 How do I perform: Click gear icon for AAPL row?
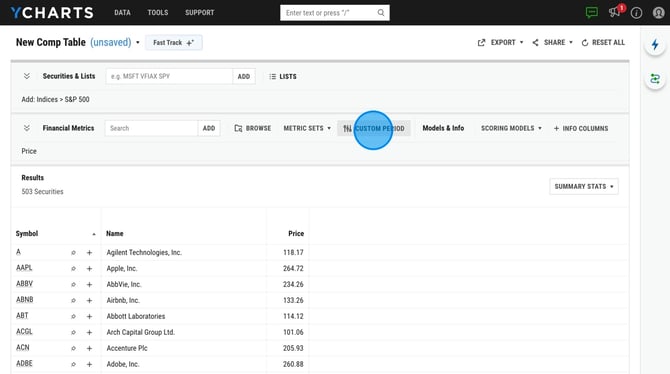pos(73,268)
